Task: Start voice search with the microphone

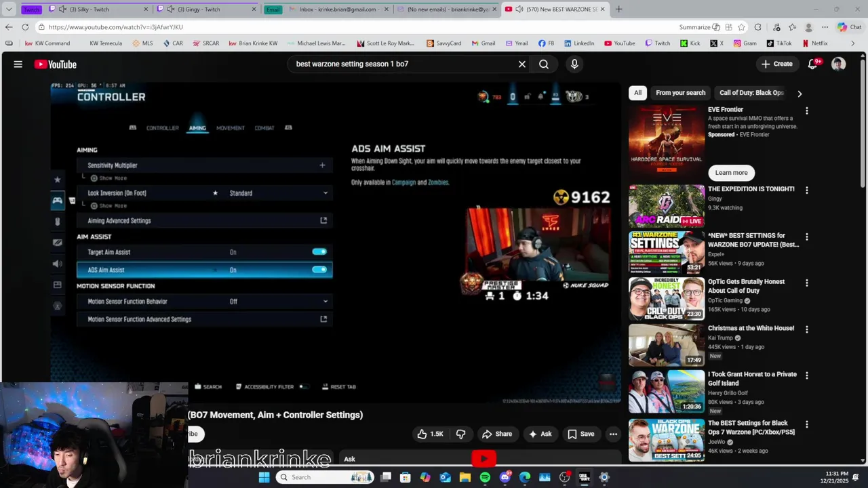Action: tap(574, 64)
